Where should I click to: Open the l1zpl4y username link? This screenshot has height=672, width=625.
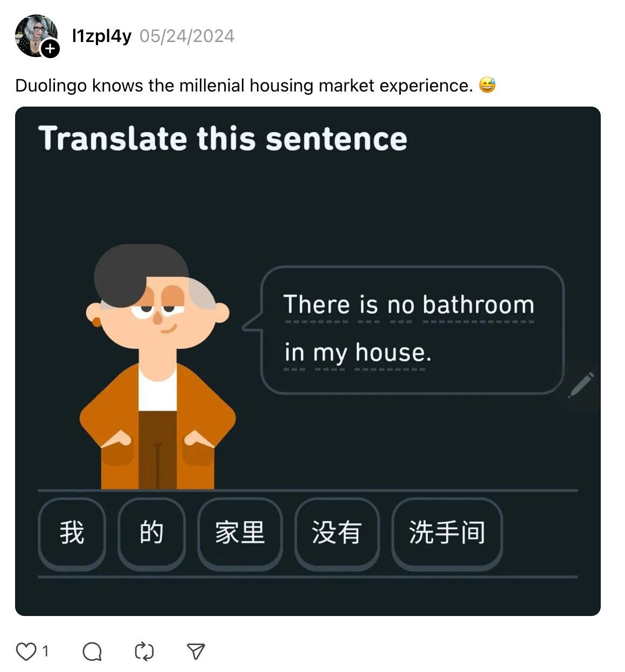coord(102,36)
